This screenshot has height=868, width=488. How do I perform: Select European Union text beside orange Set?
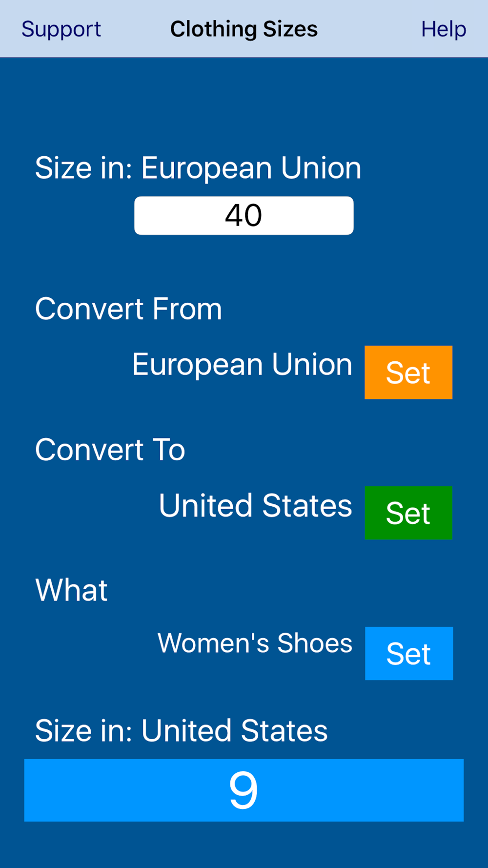[x=242, y=365]
